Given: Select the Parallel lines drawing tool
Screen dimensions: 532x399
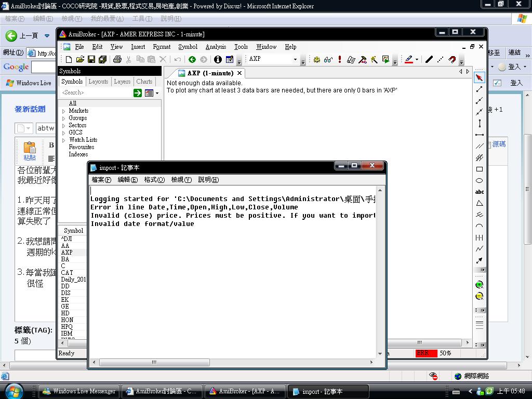Looking at the screenshot, I should click(480, 146).
